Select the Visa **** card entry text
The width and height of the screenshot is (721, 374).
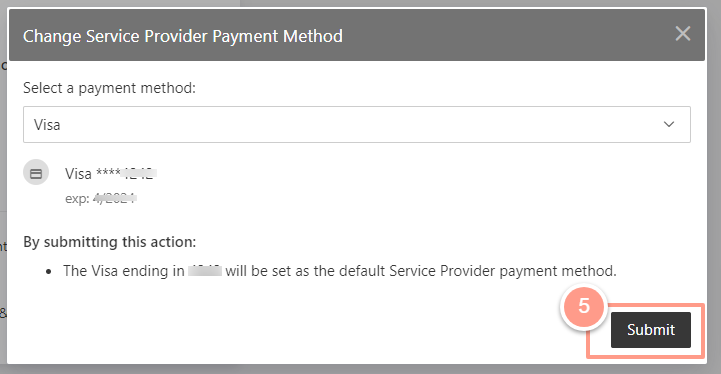(110, 174)
